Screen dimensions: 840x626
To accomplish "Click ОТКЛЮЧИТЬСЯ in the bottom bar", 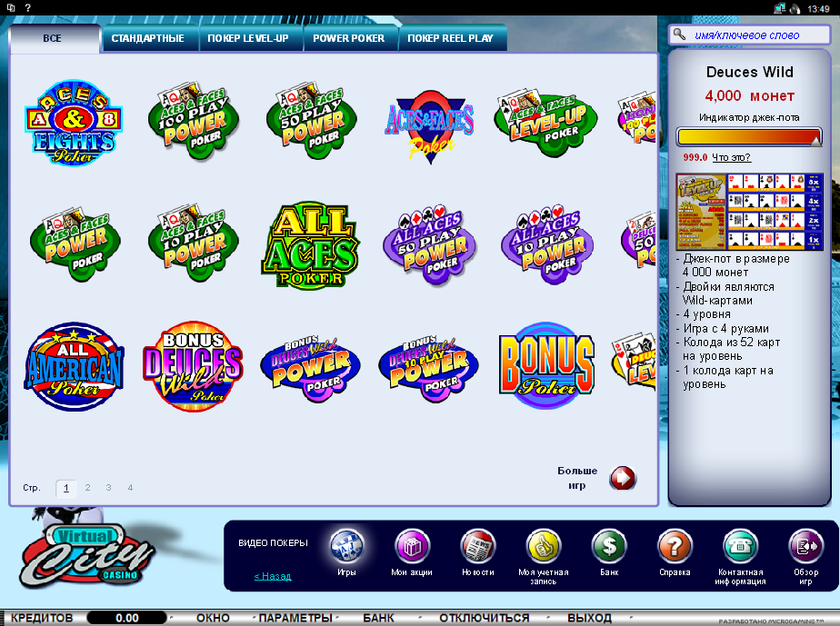I will pos(485,618).
